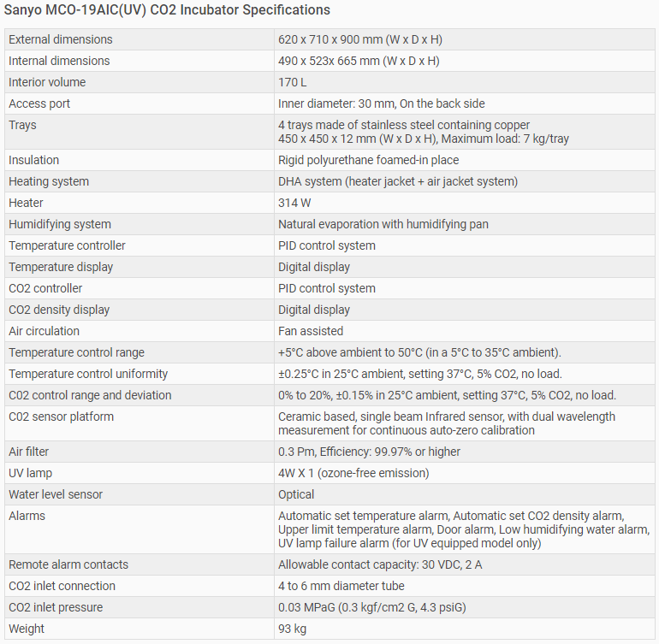
Task: Click Rigid polyurethane foamed-in place text
Action: 368,160
